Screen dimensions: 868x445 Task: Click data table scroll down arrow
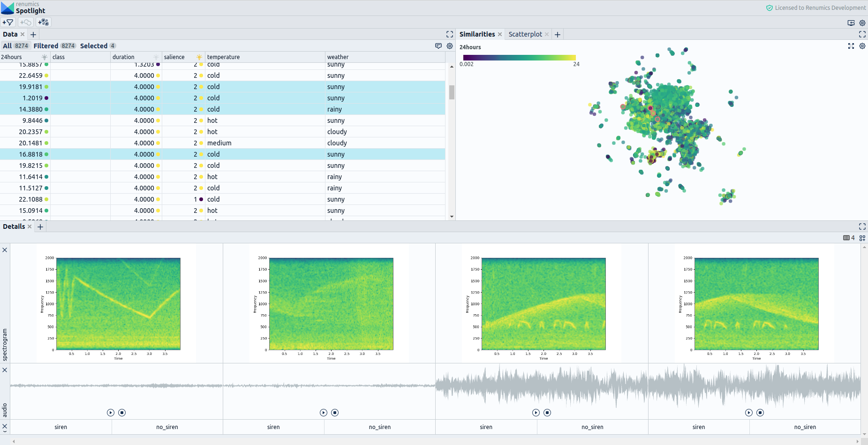click(x=452, y=217)
